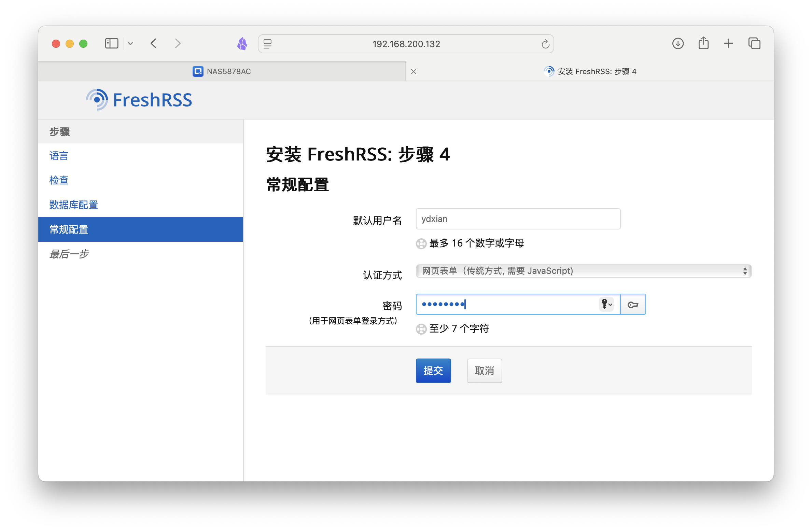Click the 步骤 sidebar header
812x532 pixels.
pos(59,132)
